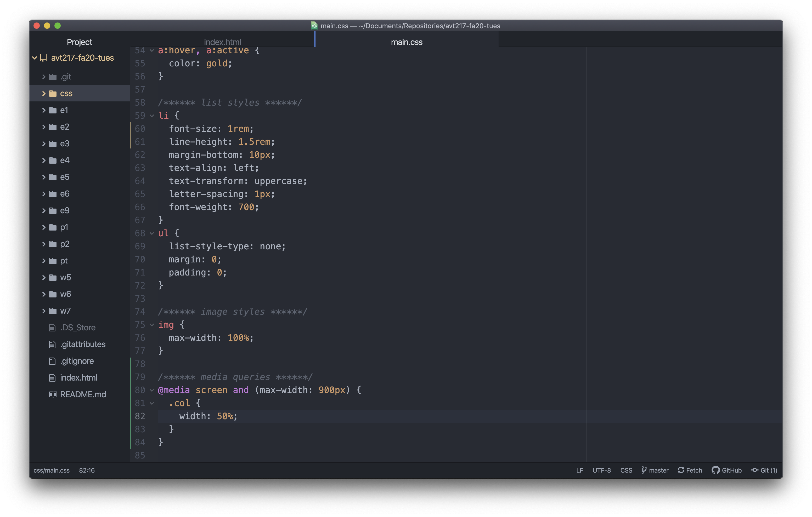Toggle collapse of li rule block line 59
This screenshot has width=812, height=517.
(x=151, y=115)
